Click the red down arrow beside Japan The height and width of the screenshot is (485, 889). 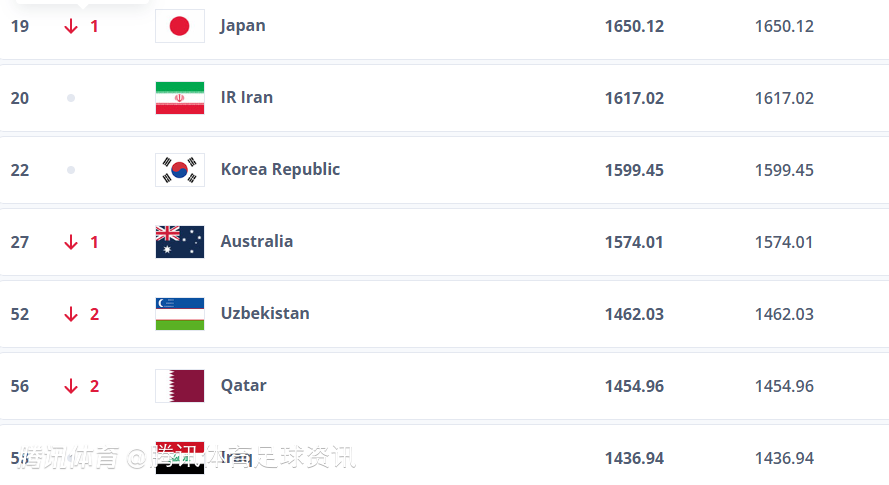(x=71, y=26)
